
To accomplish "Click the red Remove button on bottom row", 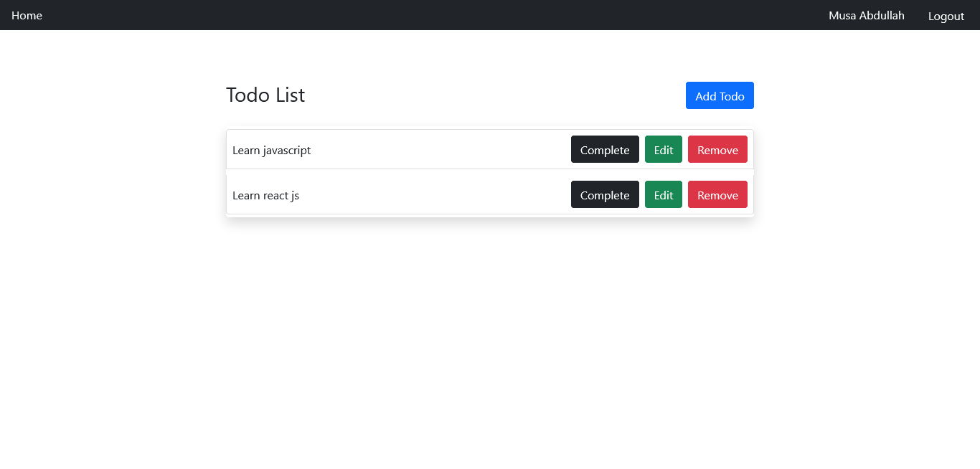I will (x=717, y=194).
